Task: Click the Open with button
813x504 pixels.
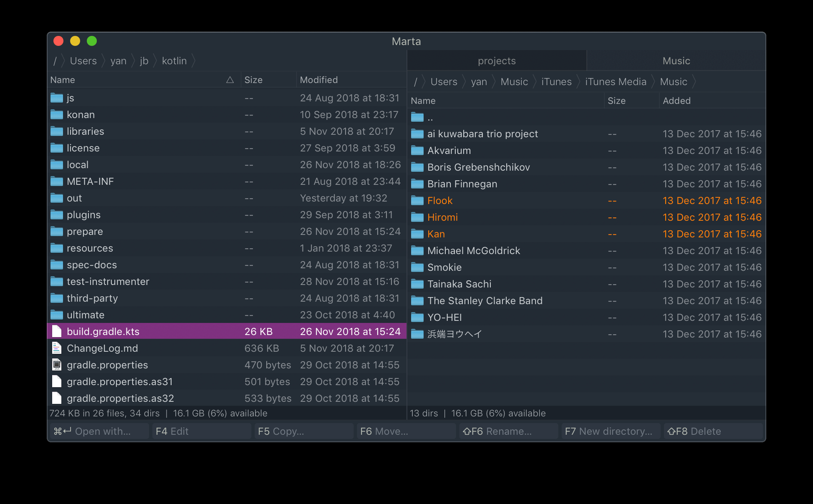Action: click(x=99, y=431)
